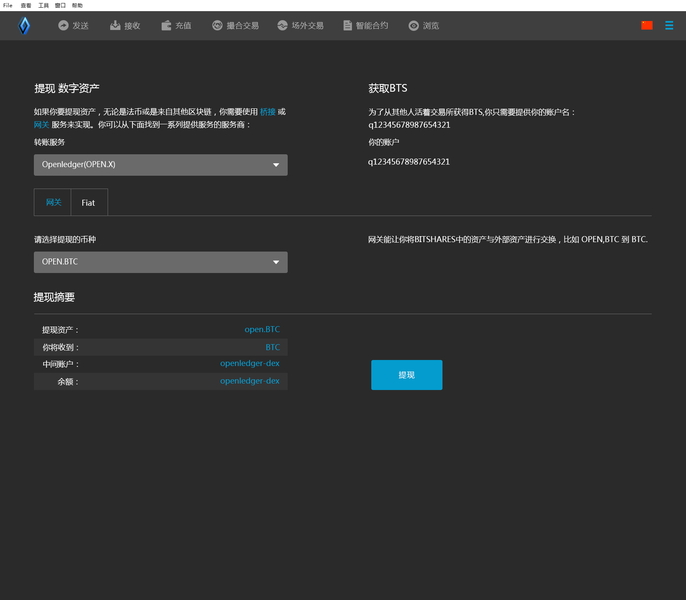Expand the OPEN.BTC coin dropdown
This screenshot has height=600, width=686.
coord(161,262)
